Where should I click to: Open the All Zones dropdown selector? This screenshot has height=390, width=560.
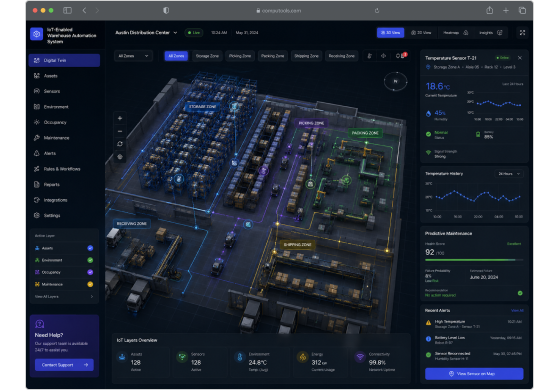133,56
